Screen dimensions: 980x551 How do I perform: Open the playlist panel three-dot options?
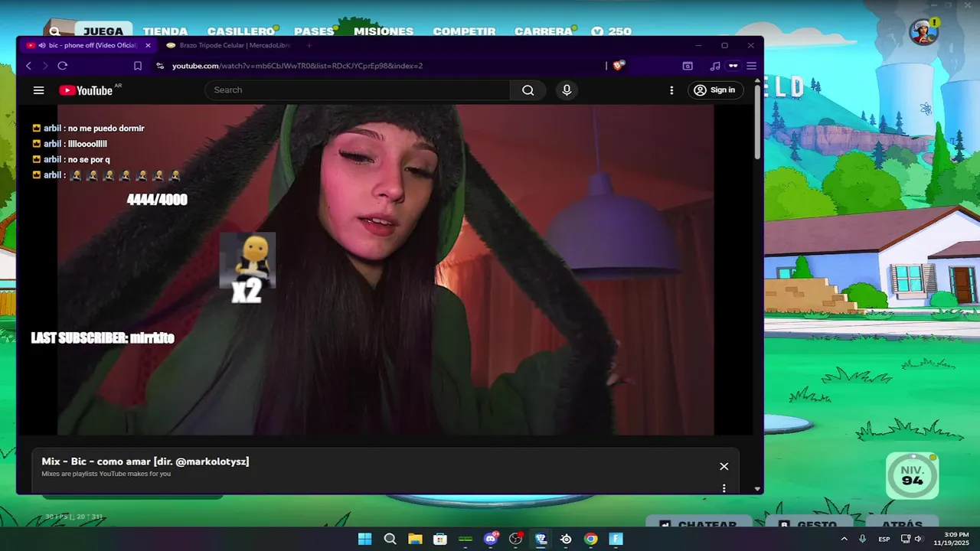(724, 487)
